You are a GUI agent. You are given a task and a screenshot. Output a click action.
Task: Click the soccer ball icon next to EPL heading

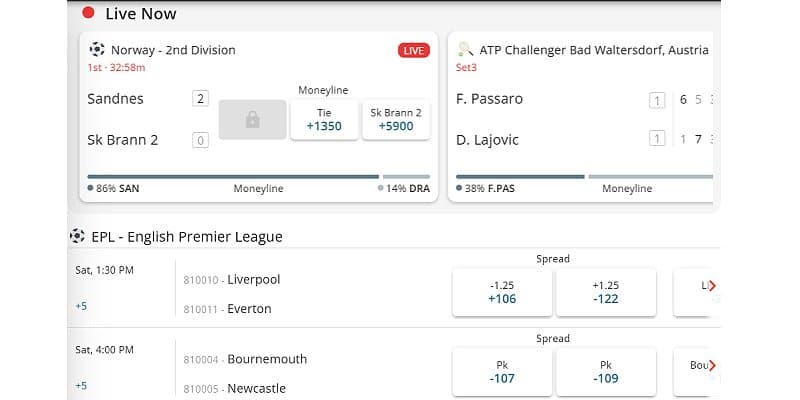pyautogui.click(x=77, y=236)
